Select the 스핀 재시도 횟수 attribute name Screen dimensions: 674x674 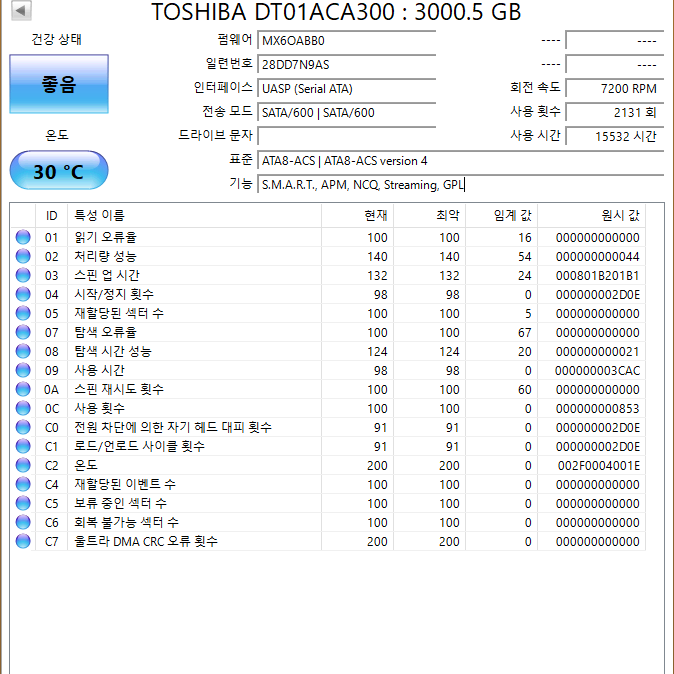pyautogui.click(x=119, y=389)
